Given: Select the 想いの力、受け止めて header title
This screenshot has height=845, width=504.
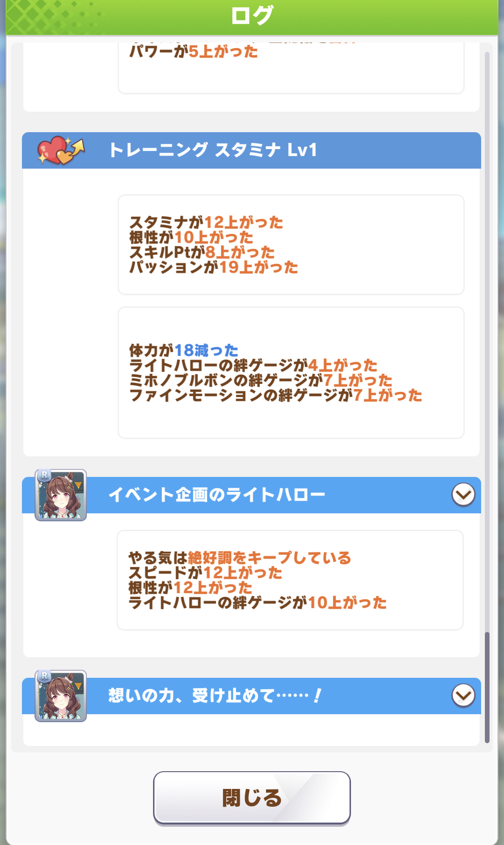Looking at the screenshot, I should 215,696.
